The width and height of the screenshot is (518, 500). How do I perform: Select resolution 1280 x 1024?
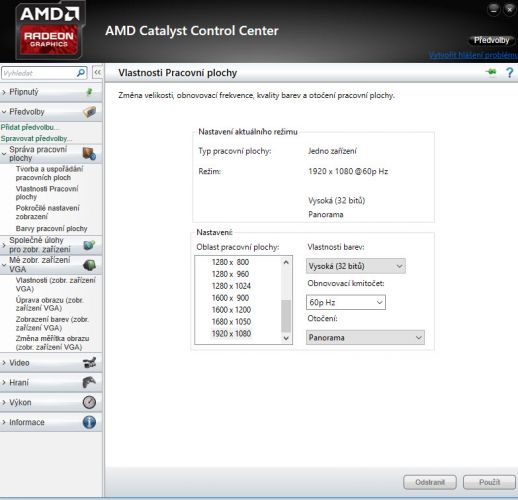(x=231, y=286)
